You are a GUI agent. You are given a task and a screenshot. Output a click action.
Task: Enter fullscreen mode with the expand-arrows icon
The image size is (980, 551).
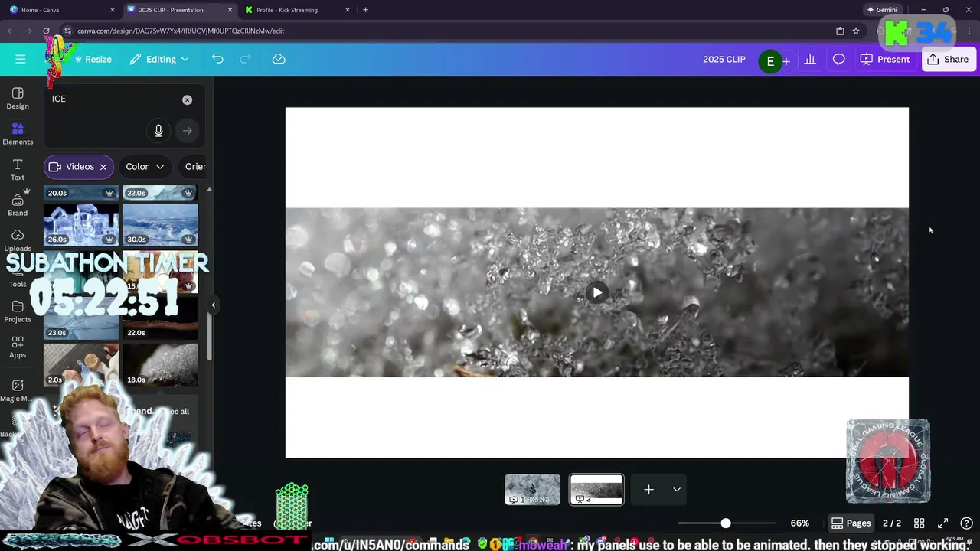point(943,523)
